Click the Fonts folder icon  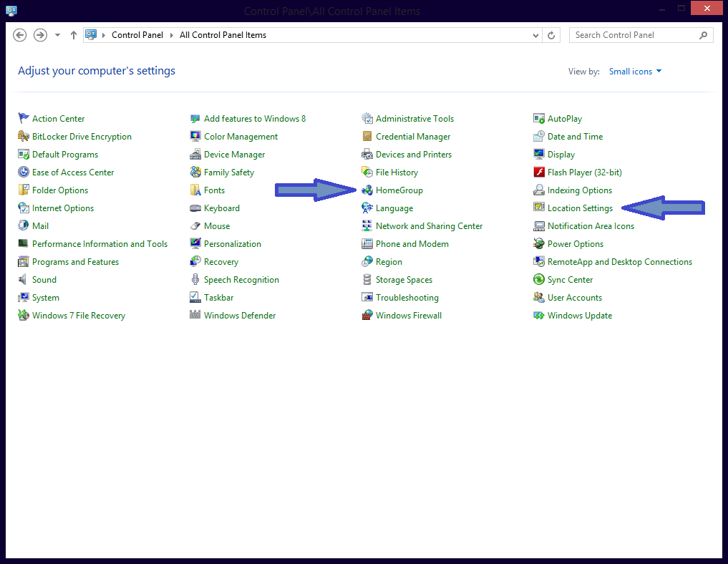point(195,190)
